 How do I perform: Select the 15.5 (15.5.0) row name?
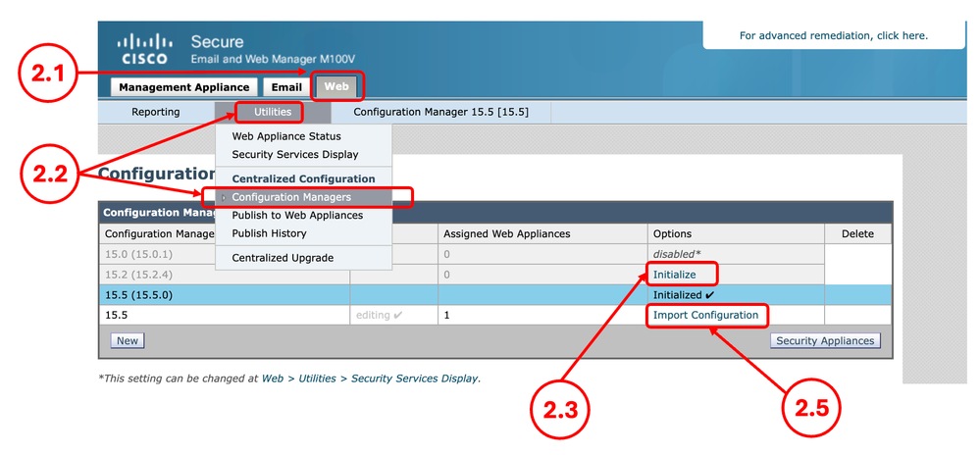point(138,295)
